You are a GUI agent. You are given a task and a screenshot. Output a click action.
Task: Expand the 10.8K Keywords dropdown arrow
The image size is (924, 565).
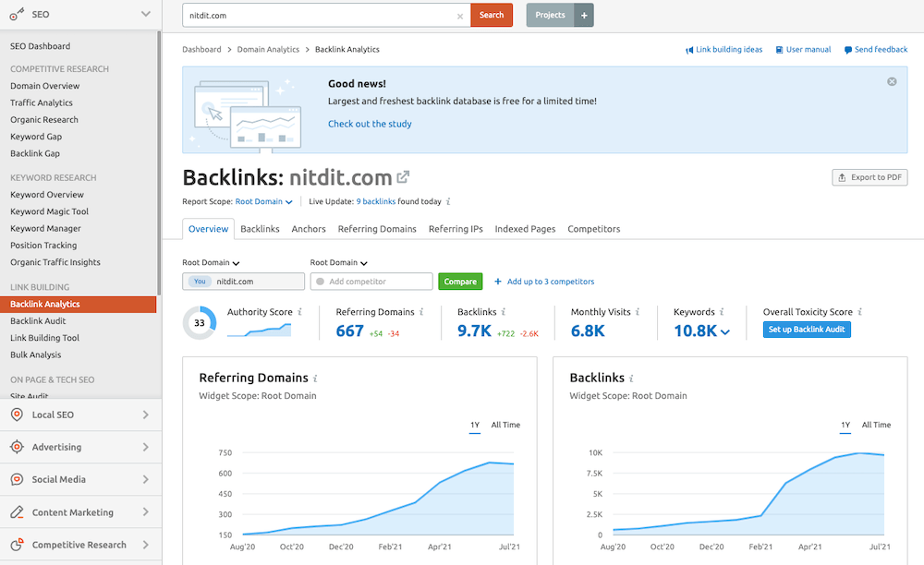point(725,332)
